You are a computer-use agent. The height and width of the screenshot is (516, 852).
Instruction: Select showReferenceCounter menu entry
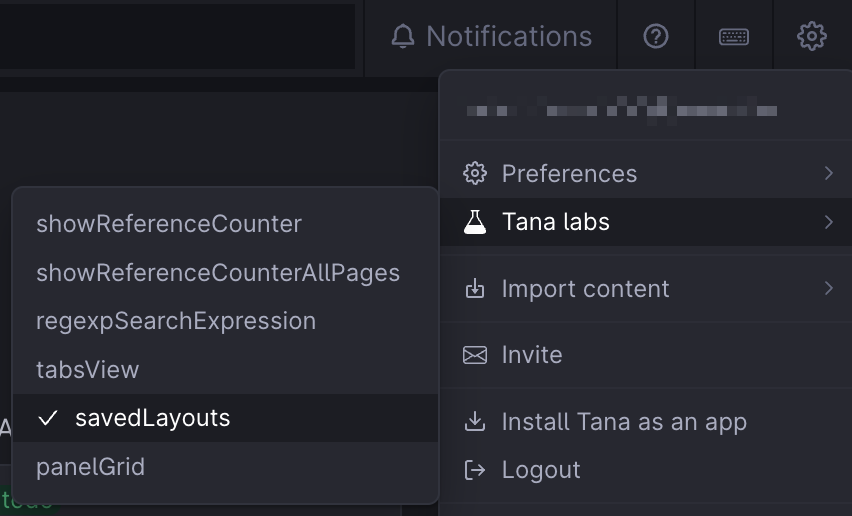click(225, 224)
